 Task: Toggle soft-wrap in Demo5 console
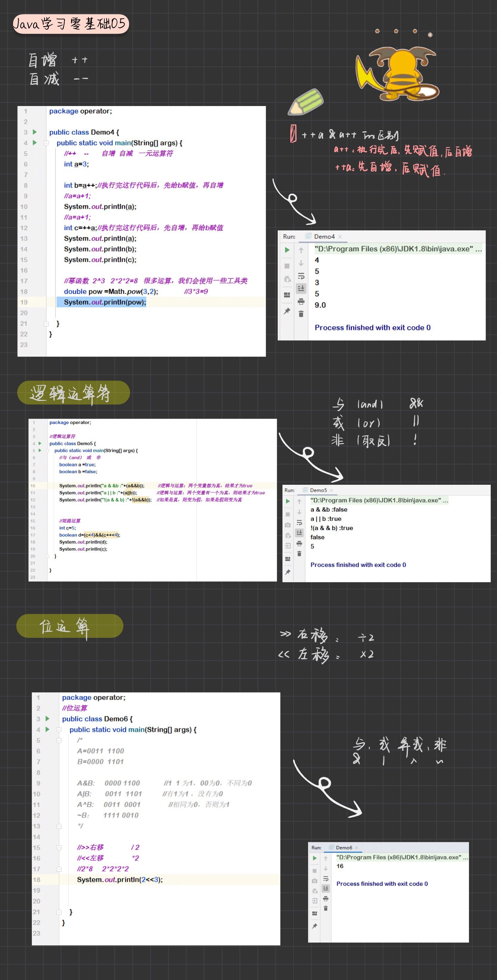click(299, 523)
